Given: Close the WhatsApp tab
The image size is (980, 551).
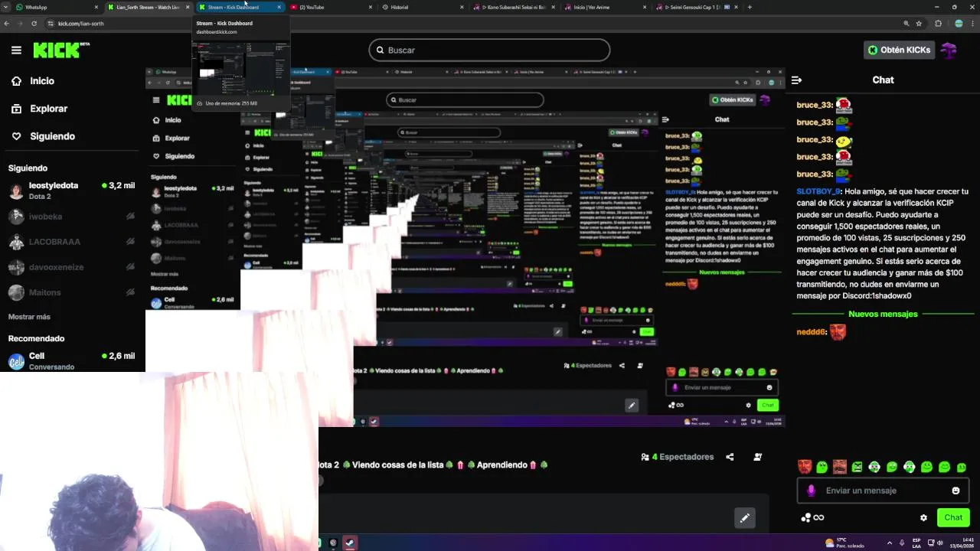Looking at the screenshot, I should pos(96,7).
